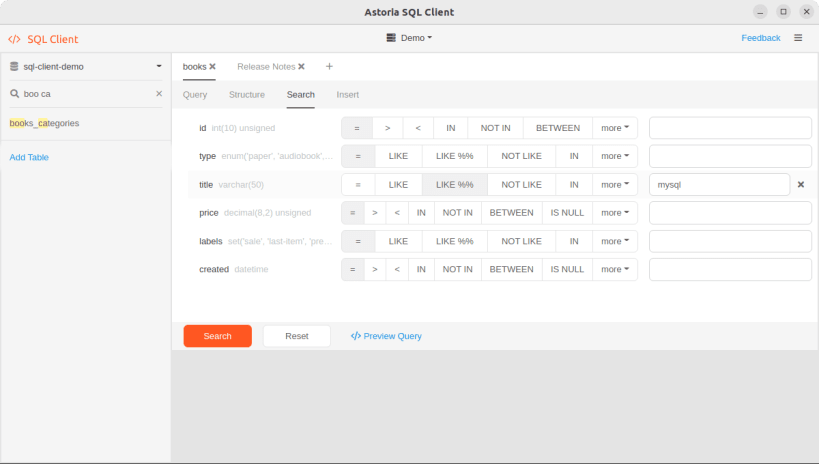Close the books tab with its X
Viewport: 819px width, 464px height.
213,66
